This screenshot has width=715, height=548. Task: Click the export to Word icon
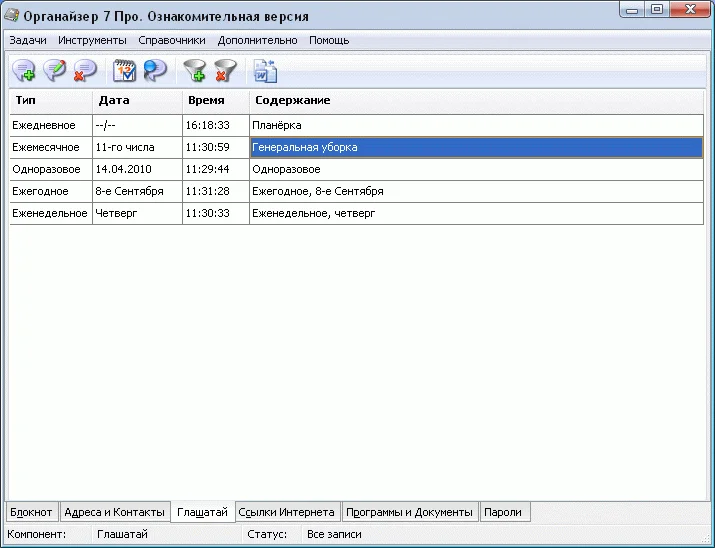[264, 70]
